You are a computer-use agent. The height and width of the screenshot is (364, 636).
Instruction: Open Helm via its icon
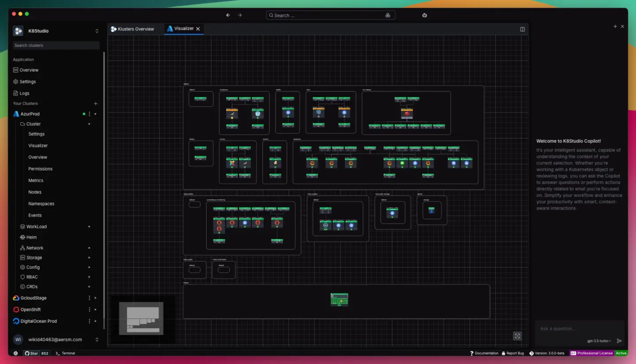(23, 237)
